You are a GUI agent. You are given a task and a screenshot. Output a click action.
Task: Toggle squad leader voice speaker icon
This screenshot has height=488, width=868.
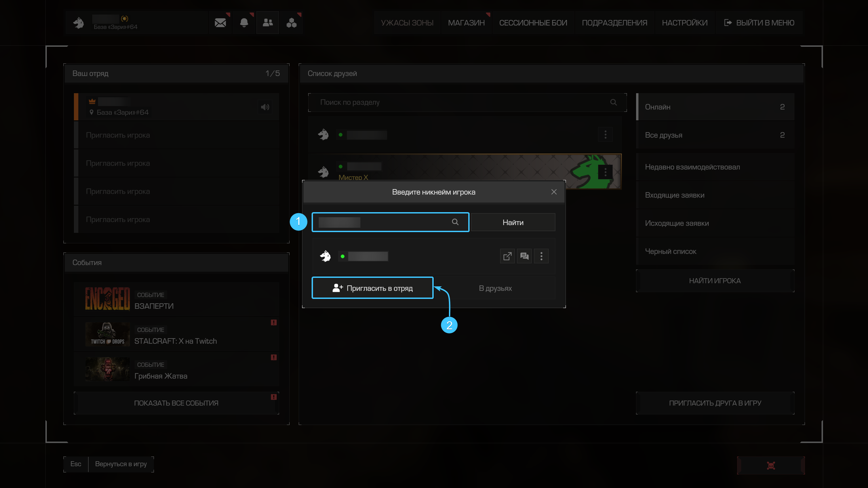(x=265, y=107)
